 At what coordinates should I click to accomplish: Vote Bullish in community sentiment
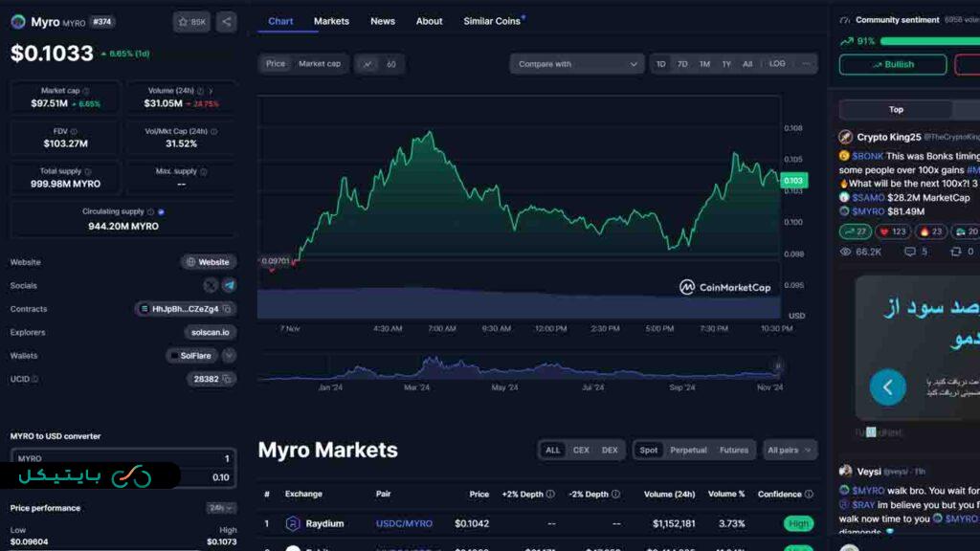[x=892, y=64]
